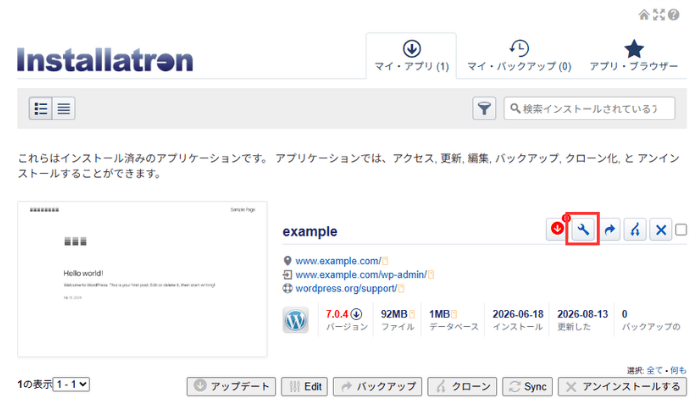Click the Installatron logo
The image size is (700, 405).
point(105,60)
